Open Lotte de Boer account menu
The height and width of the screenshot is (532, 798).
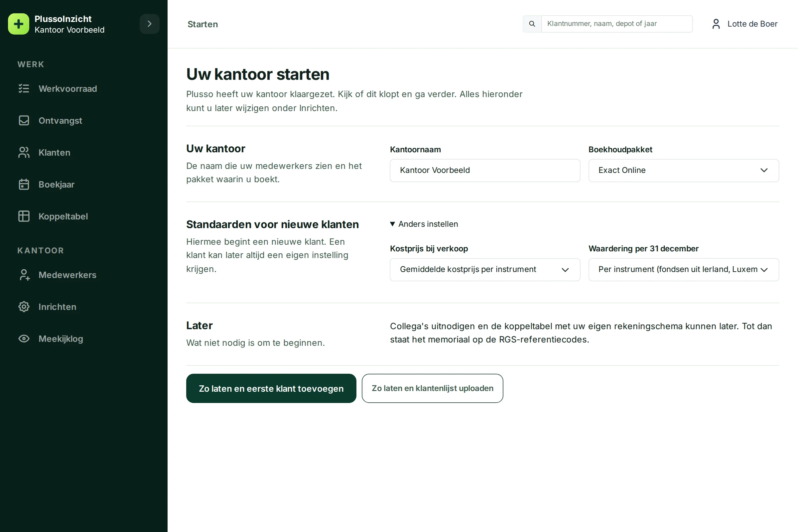tap(744, 24)
